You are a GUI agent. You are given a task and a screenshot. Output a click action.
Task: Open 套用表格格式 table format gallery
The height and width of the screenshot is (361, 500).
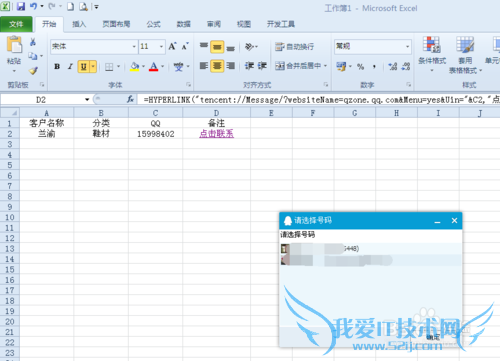[x=465, y=55]
